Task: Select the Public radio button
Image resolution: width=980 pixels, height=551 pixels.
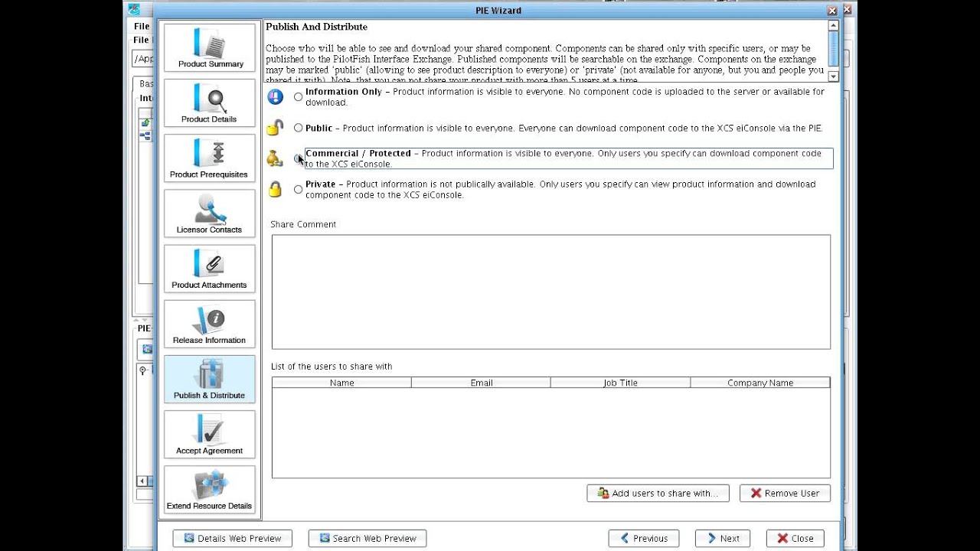Action: 299,128
